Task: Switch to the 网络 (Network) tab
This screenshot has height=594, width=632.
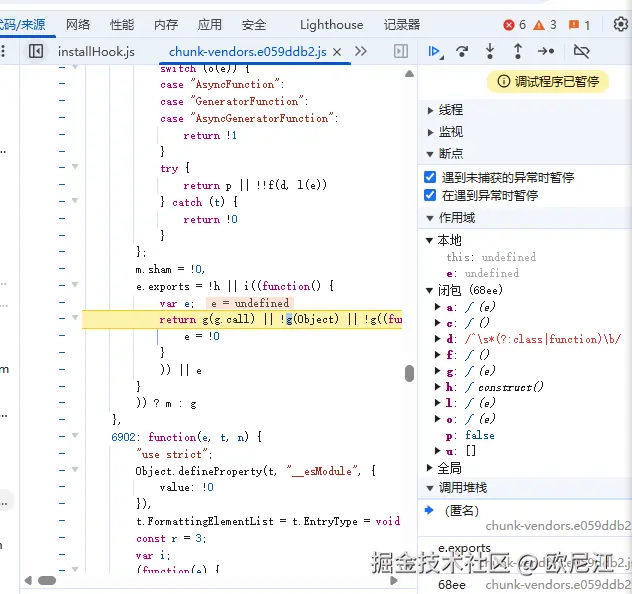Action: (78, 25)
